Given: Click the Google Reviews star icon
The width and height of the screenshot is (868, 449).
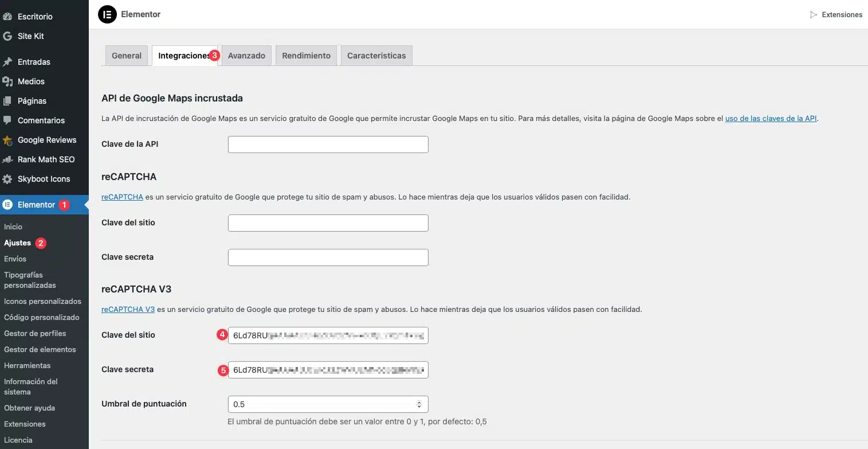Looking at the screenshot, I should click(x=8, y=139).
